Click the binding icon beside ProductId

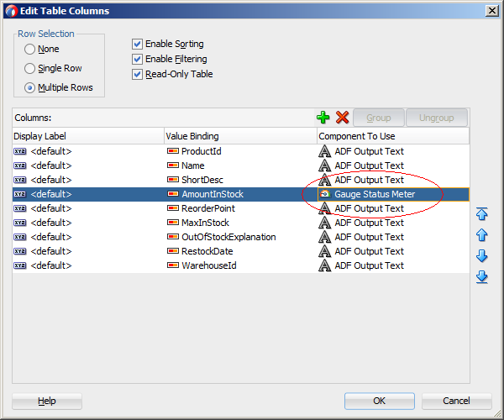click(x=173, y=150)
